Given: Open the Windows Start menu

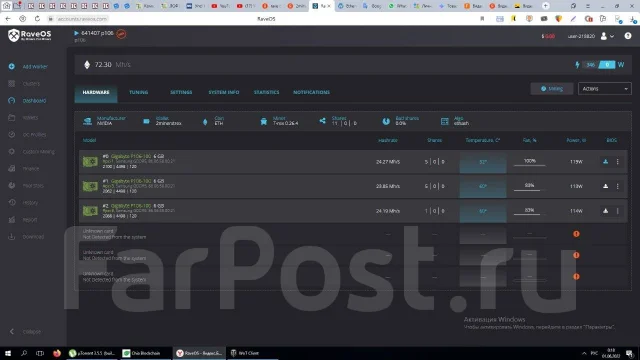Looking at the screenshot, I should pyautogui.click(x=8, y=353).
